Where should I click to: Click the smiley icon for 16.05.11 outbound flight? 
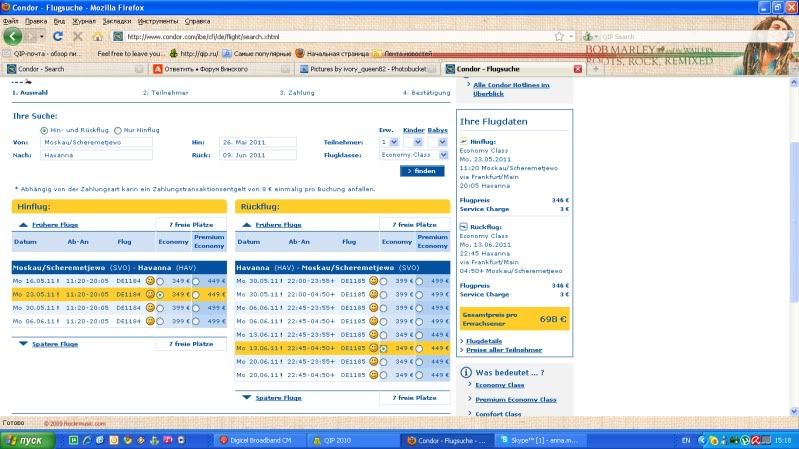[x=150, y=280]
